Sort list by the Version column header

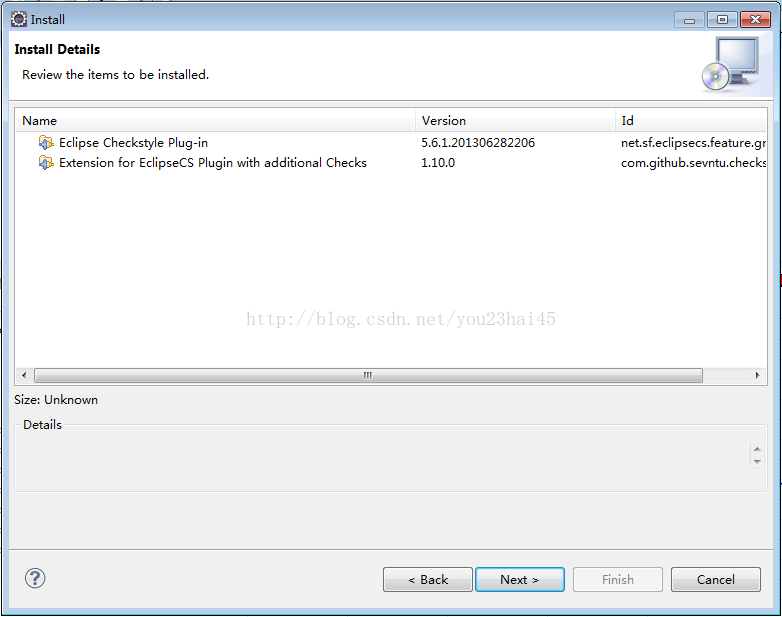[515, 121]
